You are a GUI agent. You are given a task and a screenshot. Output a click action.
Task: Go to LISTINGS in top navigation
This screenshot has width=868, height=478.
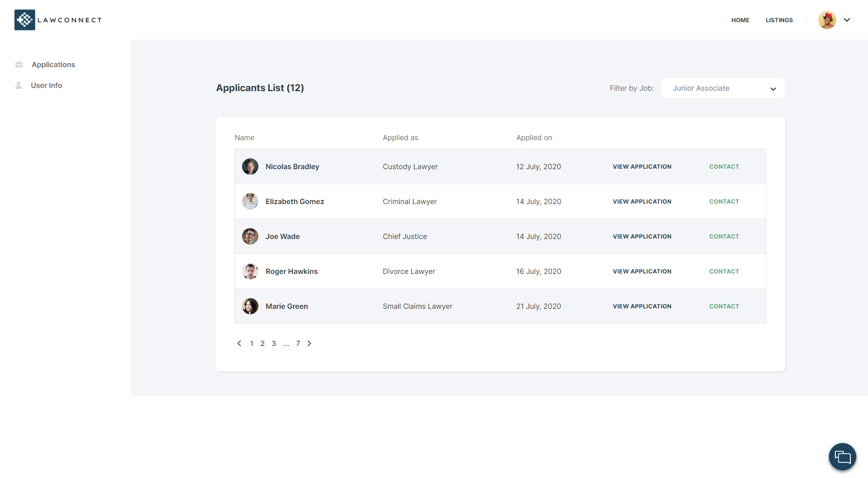click(x=779, y=20)
